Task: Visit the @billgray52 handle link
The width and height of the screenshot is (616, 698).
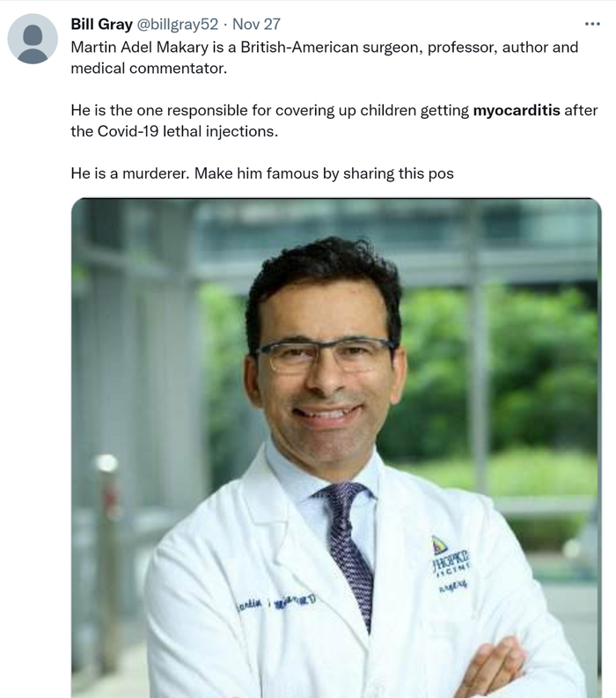Action: pos(177,24)
